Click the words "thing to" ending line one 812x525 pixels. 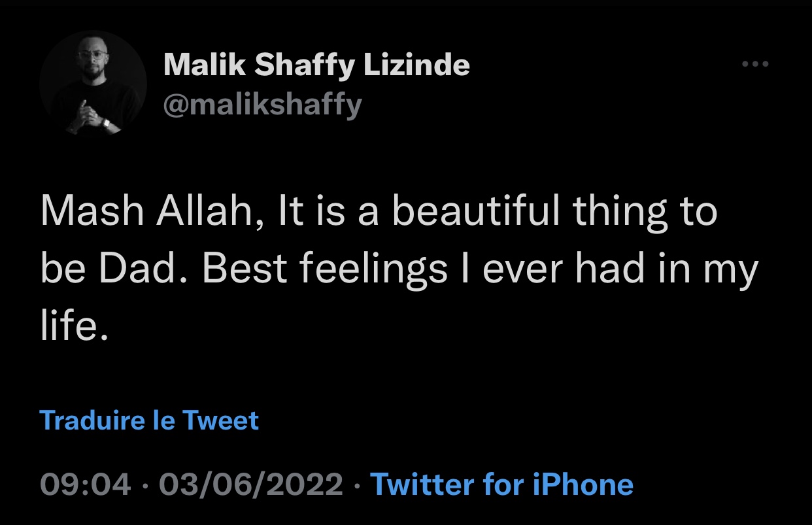645,212
